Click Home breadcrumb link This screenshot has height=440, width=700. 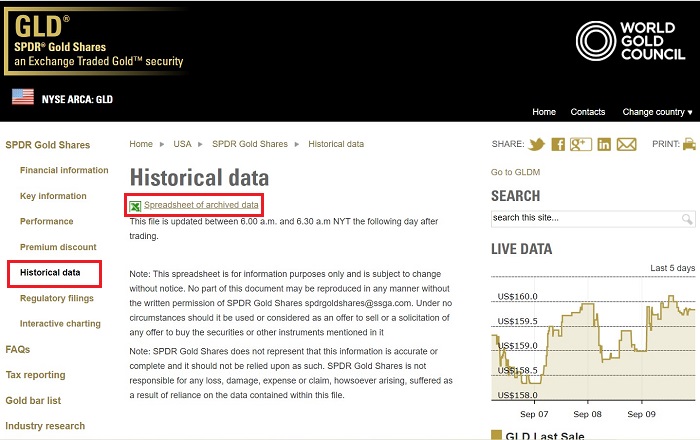[141, 144]
